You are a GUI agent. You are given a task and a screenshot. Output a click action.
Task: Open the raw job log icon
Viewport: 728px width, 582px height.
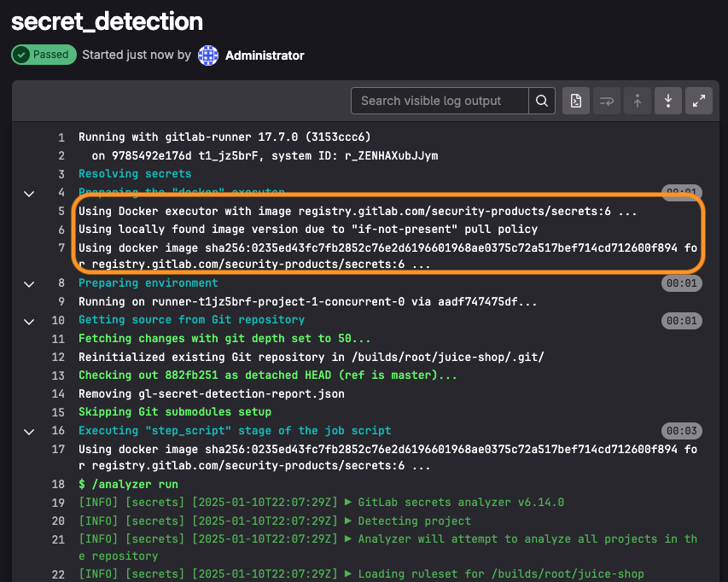click(x=576, y=101)
